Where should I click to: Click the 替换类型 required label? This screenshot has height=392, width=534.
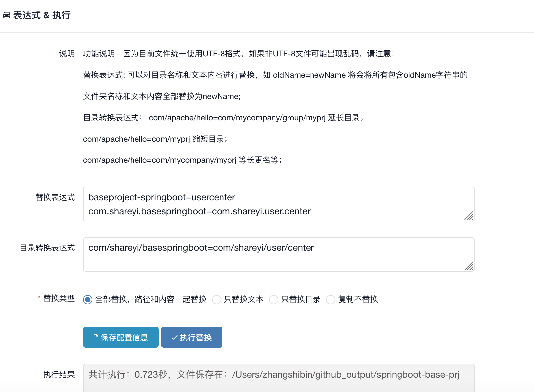59,298
